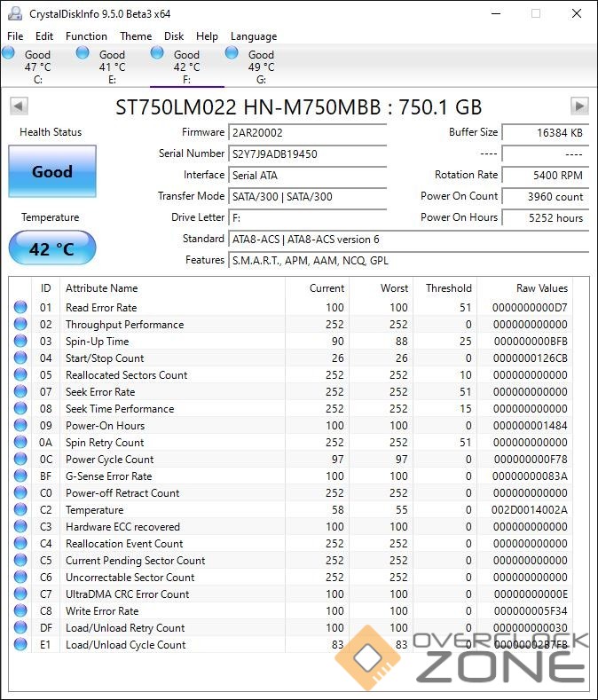Click status orb for Temperature attribute row
598x700 pixels.
click(x=20, y=510)
